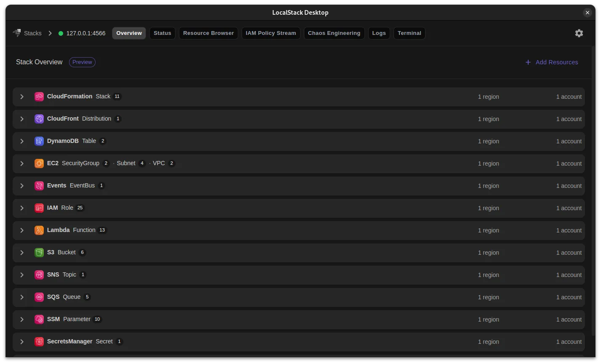Click the DynamoDB service icon
This screenshot has height=364, width=601.
click(x=39, y=141)
